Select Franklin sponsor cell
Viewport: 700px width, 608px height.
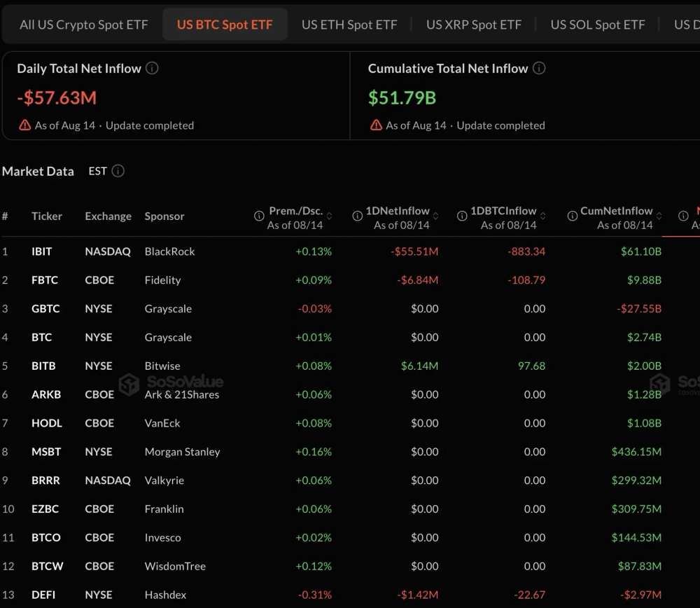(x=164, y=509)
